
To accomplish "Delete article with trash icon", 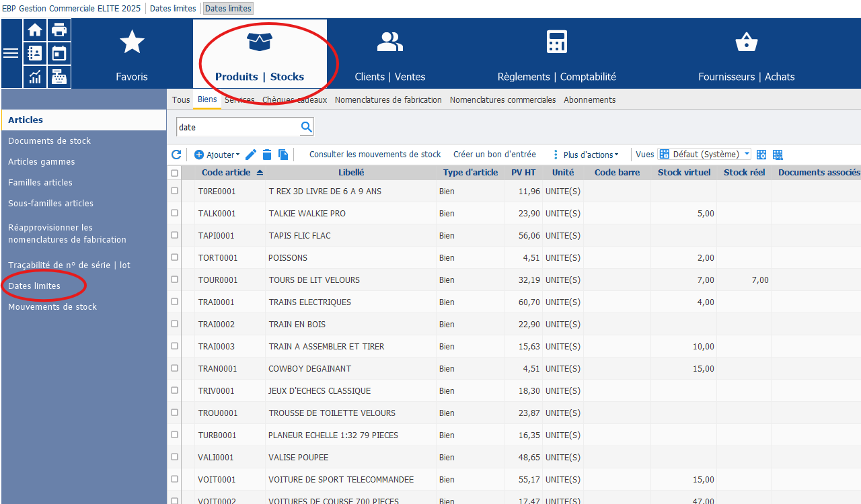I will click(x=267, y=155).
